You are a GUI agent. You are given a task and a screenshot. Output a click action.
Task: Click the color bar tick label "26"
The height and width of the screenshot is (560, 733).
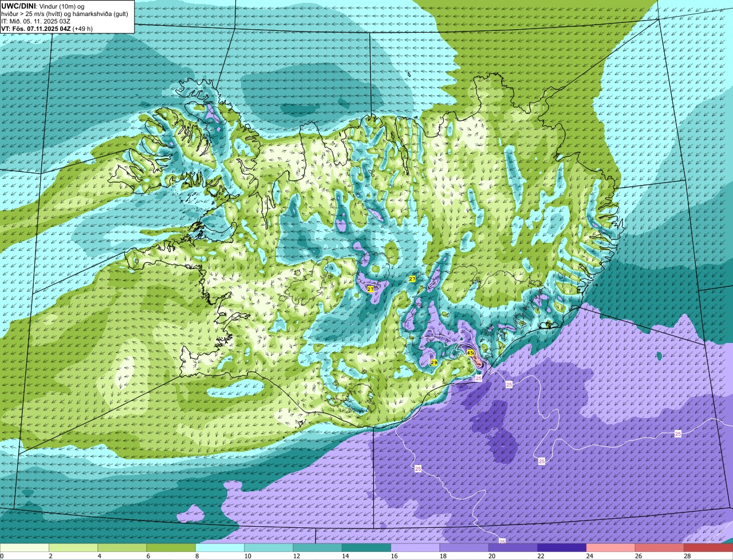[x=639, y=556]
